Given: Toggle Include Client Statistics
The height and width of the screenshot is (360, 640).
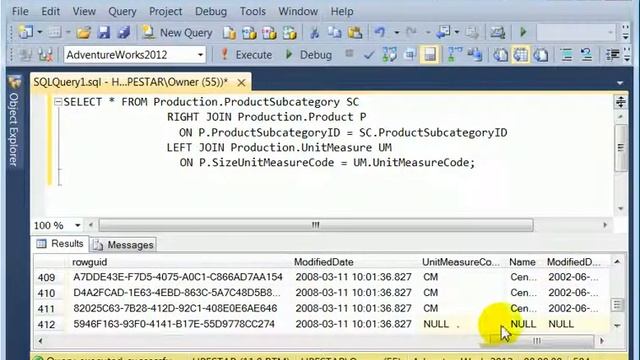Looking at the screenshot, I should pyautogui.click(x=475, y=55).
